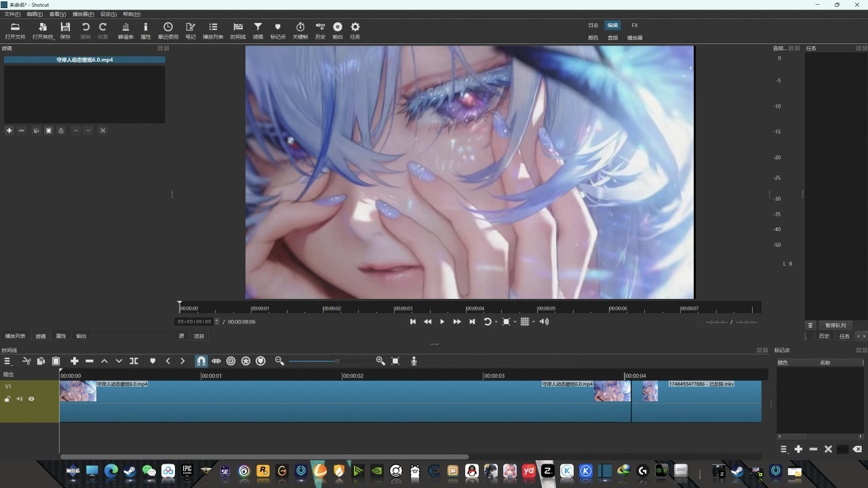The height and width of the screenshot is (488, 868).
Task: Open the 文件(F) menu
Action: point(12,14)
